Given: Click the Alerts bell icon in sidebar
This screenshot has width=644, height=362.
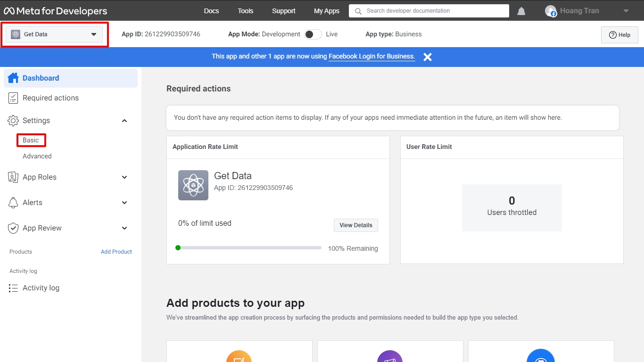Looking at the screenshot, I should coord(13,203).
